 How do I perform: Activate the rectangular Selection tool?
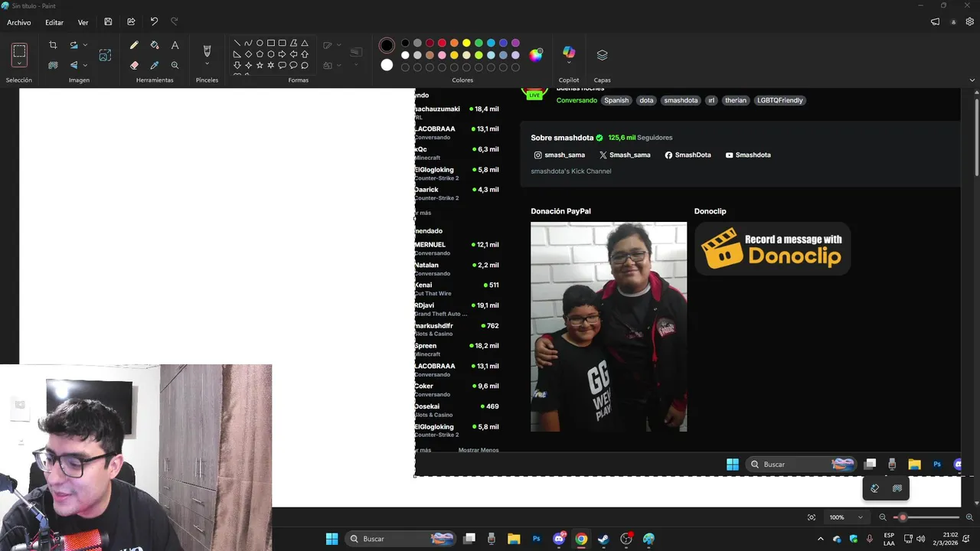[19, 51]
